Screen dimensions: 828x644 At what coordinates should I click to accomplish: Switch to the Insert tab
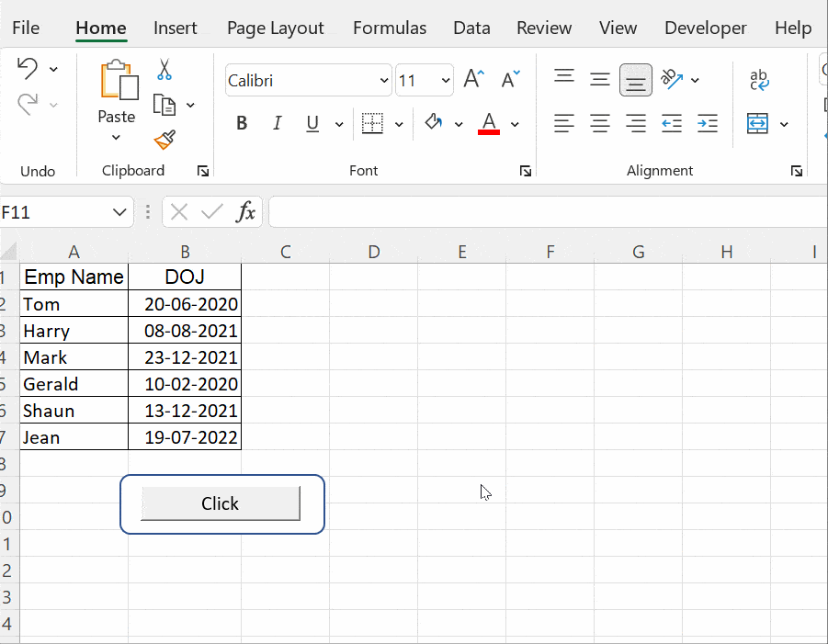coord(175,28)
